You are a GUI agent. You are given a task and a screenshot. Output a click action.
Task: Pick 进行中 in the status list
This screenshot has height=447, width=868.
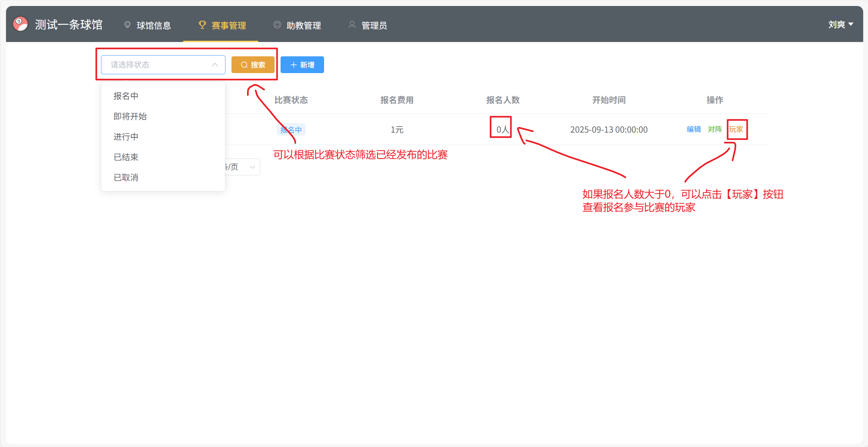tap(126, 137)
